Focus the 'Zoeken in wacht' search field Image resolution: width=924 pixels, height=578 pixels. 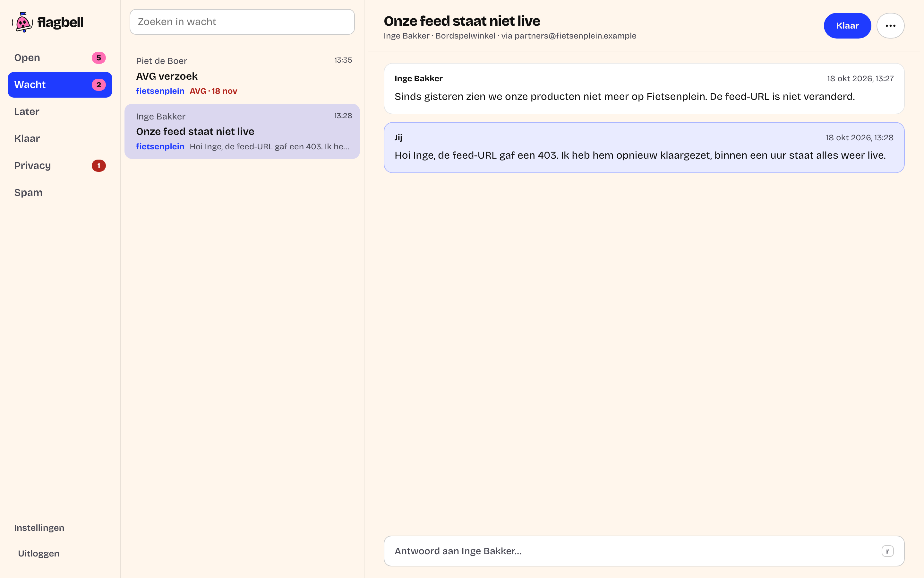click(242, 22)
